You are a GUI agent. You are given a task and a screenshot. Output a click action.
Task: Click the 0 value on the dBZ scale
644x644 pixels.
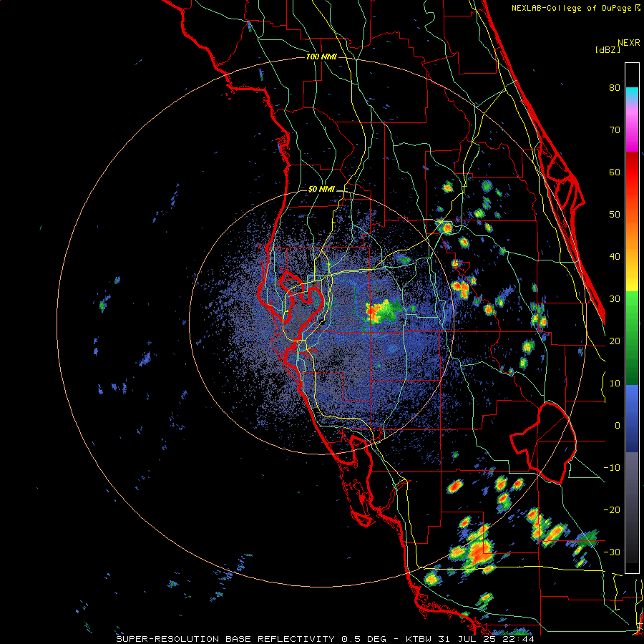coord(618,426)
